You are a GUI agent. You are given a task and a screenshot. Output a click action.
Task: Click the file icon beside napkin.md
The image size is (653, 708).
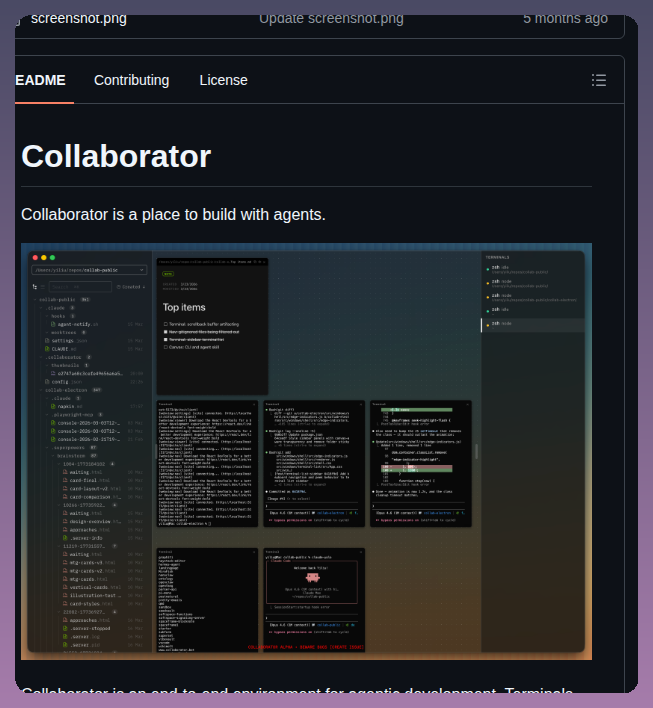coord(53,406)
